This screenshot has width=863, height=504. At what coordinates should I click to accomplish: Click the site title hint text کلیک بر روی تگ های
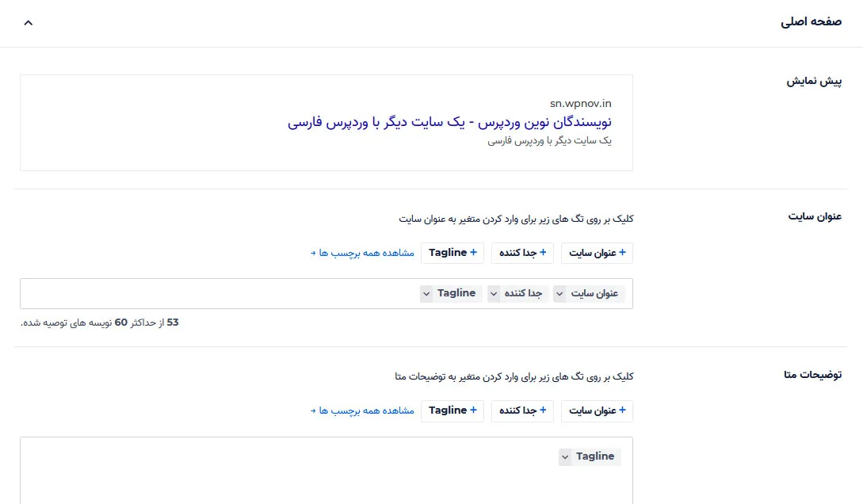(x=516, y=219)
